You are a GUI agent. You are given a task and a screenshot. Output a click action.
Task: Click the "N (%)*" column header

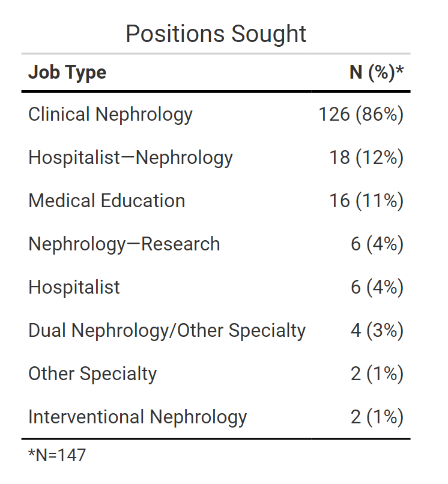point(377,73)
